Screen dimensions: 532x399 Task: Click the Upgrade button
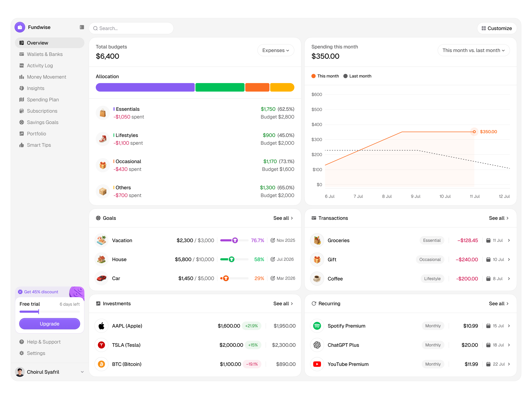(50, 323)
